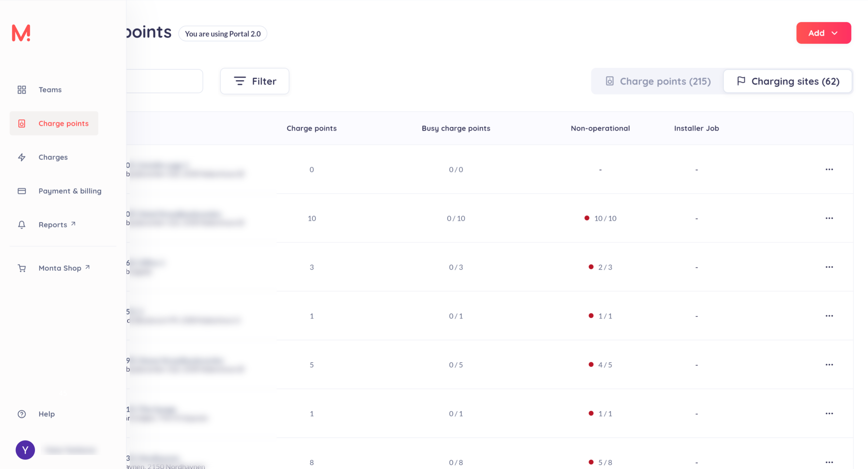Select Charging sites (62) tab
The width and height of the screenshot is (868, 469).
pyautogui.click(x=788, y=81)
